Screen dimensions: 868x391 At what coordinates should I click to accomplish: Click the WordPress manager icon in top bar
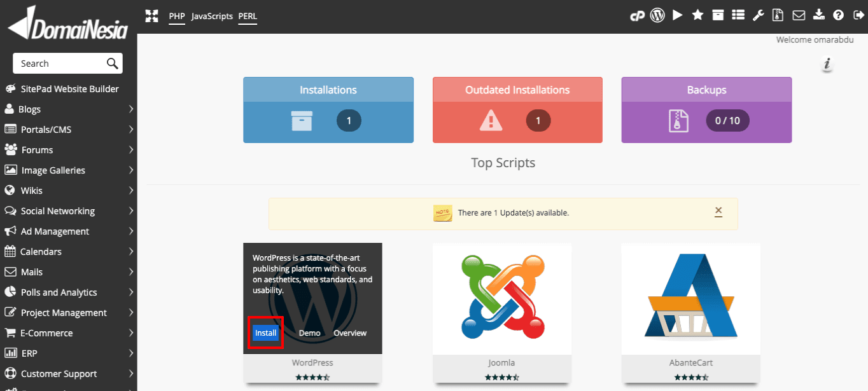657,15
